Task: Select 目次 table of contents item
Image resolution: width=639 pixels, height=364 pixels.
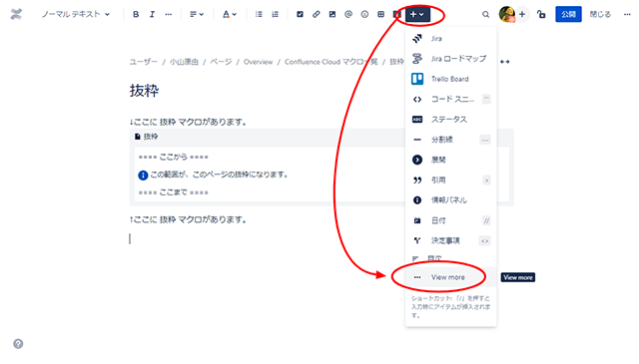Action: (451, 258)
